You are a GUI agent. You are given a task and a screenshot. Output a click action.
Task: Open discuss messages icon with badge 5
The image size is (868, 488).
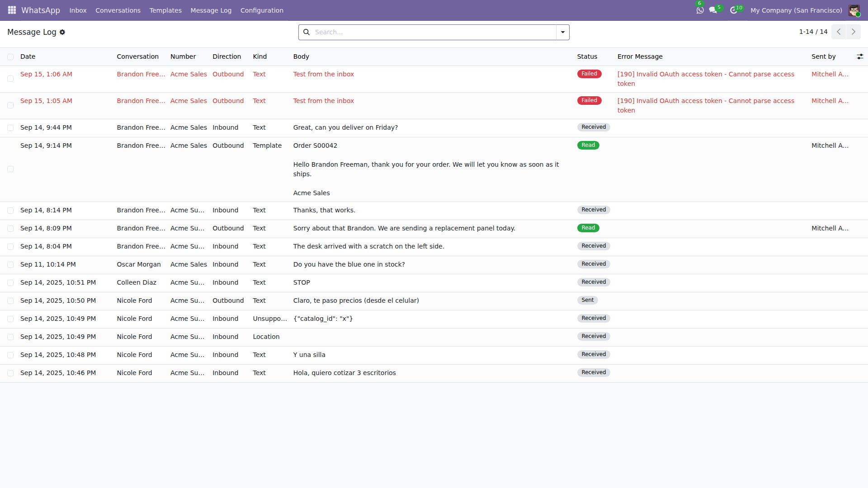click(x=713, y=10)
